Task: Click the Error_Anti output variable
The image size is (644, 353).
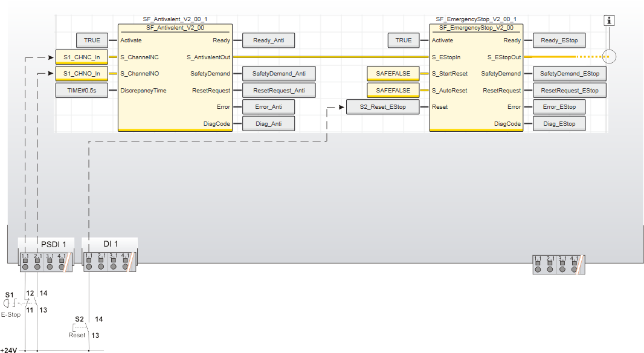Action: tap(268, 107)
